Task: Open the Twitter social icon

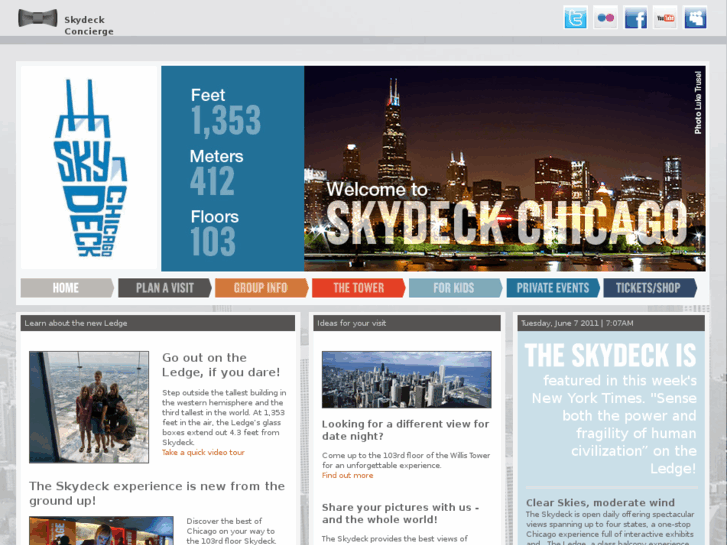Action: coord(575,18)
